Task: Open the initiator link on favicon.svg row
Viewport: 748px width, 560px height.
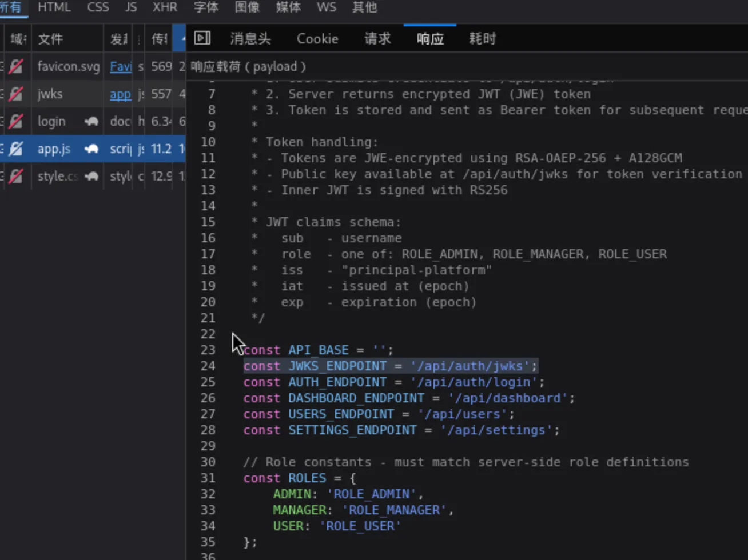Action: click(121, 67)
